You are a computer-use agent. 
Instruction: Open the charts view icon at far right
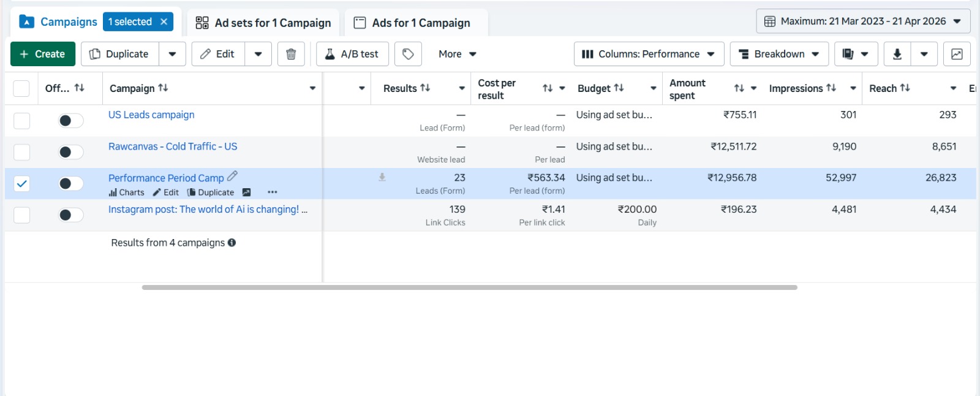coord(957,54)
